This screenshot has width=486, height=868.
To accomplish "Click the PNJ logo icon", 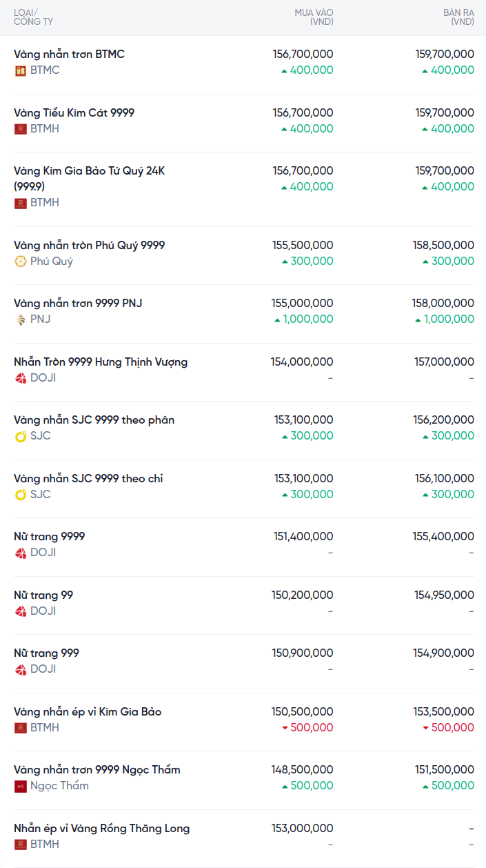I will tap(21, 319).
